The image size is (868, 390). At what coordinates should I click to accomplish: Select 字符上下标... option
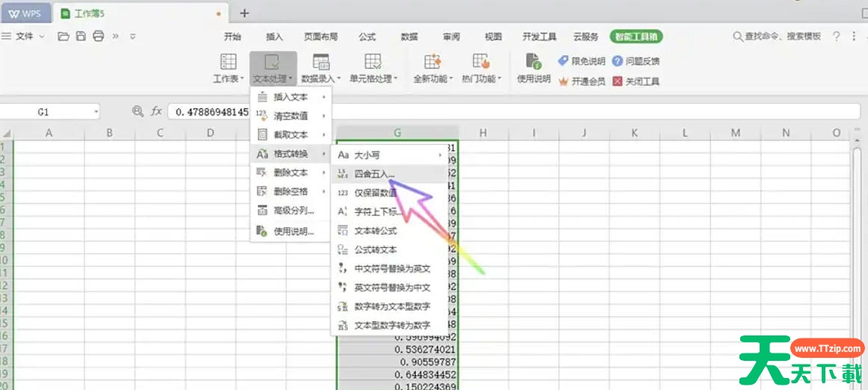click(390, 212)
